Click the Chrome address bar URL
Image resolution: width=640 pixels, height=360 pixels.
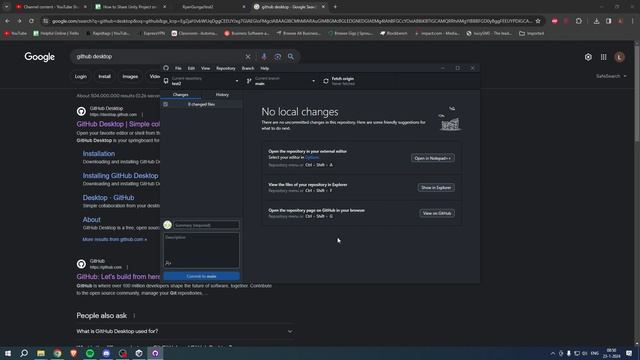point(292,21)
